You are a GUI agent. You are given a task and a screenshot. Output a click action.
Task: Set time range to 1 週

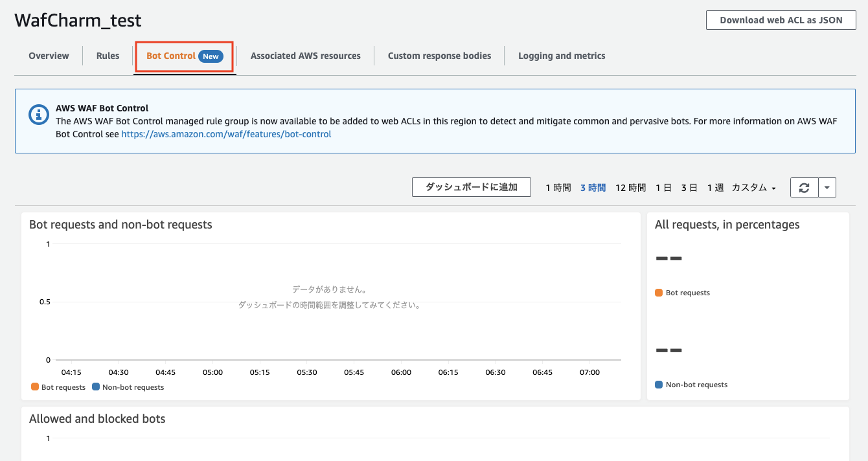(x=715, y=188)
